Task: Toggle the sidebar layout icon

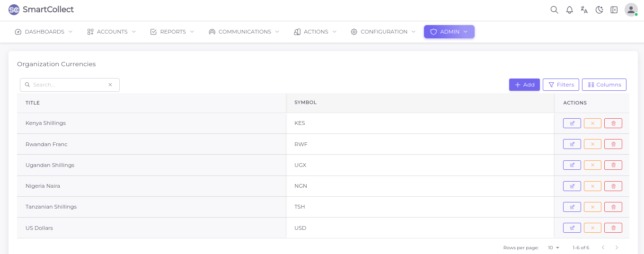Action: click(614, 10)
